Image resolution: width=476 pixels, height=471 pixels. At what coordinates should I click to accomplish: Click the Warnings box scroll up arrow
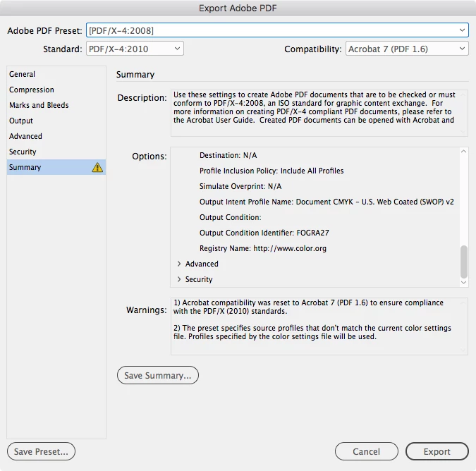point(463,302)
